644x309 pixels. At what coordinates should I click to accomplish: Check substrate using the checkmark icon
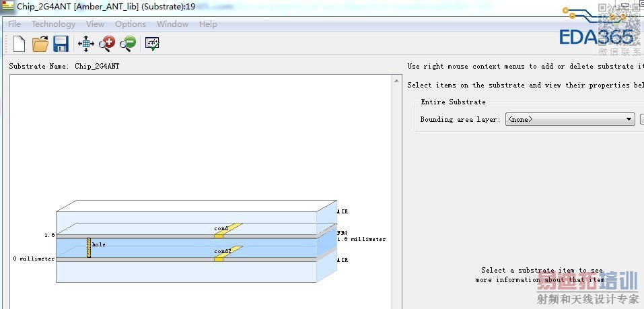tap(152, 44)
